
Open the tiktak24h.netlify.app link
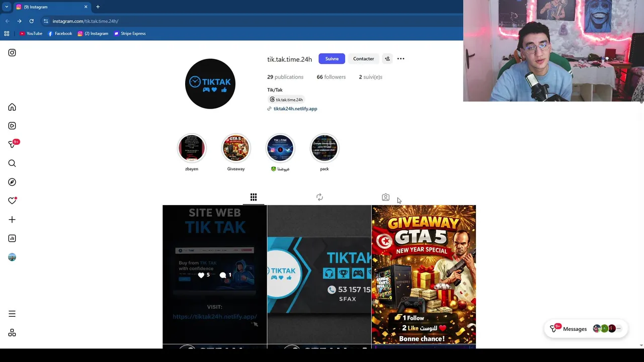coord(295,109)
